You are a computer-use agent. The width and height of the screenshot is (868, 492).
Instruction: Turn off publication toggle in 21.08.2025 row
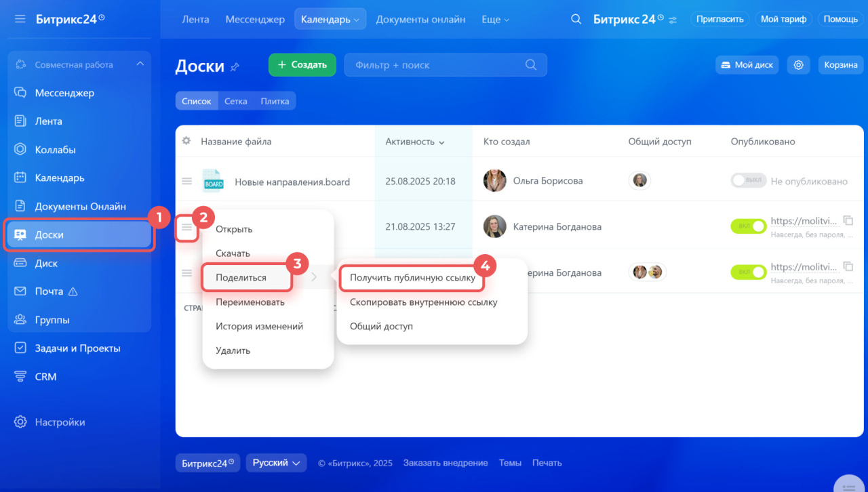click(748, 226)
